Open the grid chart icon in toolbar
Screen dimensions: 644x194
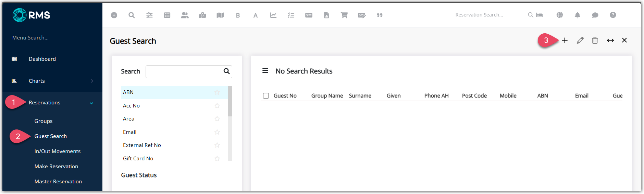(x=167, y=15)
